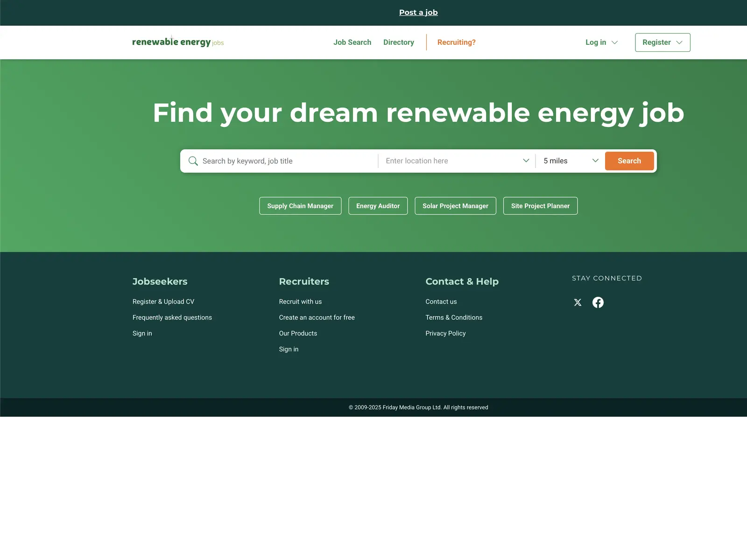Open the Recruit with us link
The image size is (747, 560).
tap(301, 302)
